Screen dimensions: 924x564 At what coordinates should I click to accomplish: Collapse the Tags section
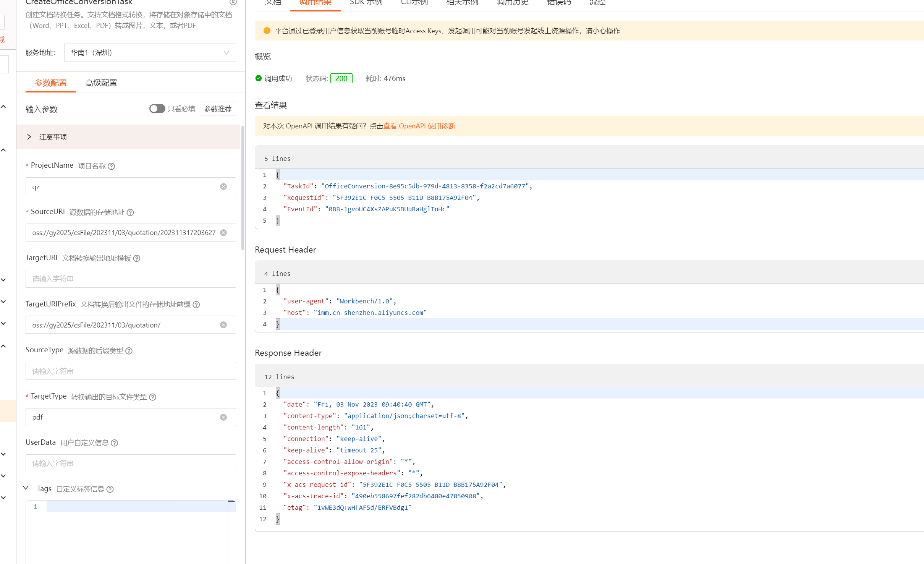click(26, 488)
